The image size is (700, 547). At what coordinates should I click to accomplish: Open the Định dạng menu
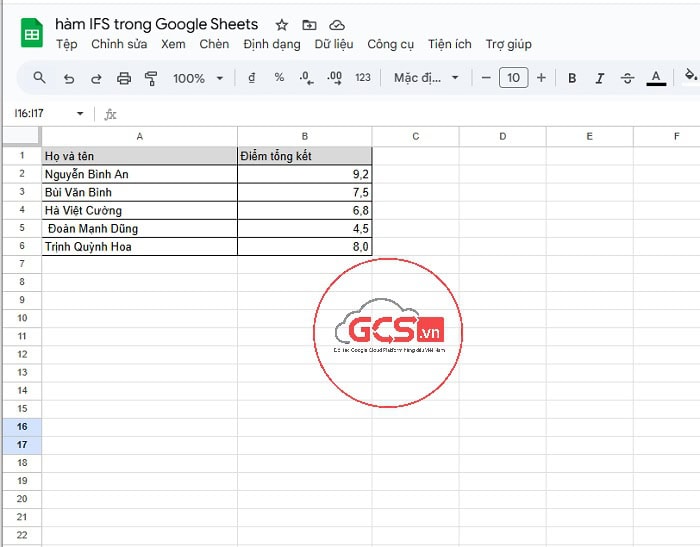tap(271, 44)
